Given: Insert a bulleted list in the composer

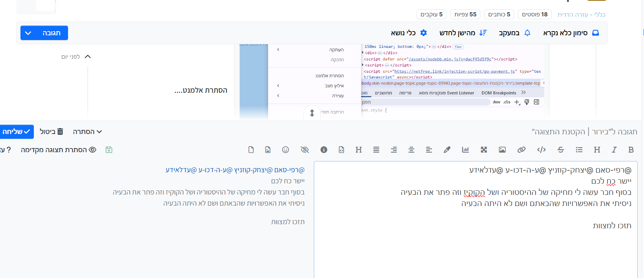Looking at the screenshot, I should (x=579, y=150).
